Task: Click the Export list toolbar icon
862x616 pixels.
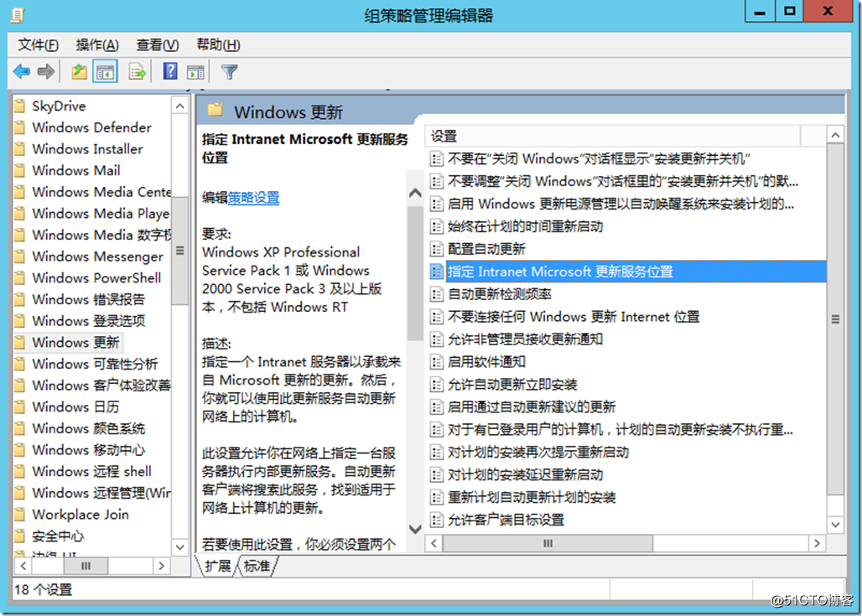Action: point(137,71)
